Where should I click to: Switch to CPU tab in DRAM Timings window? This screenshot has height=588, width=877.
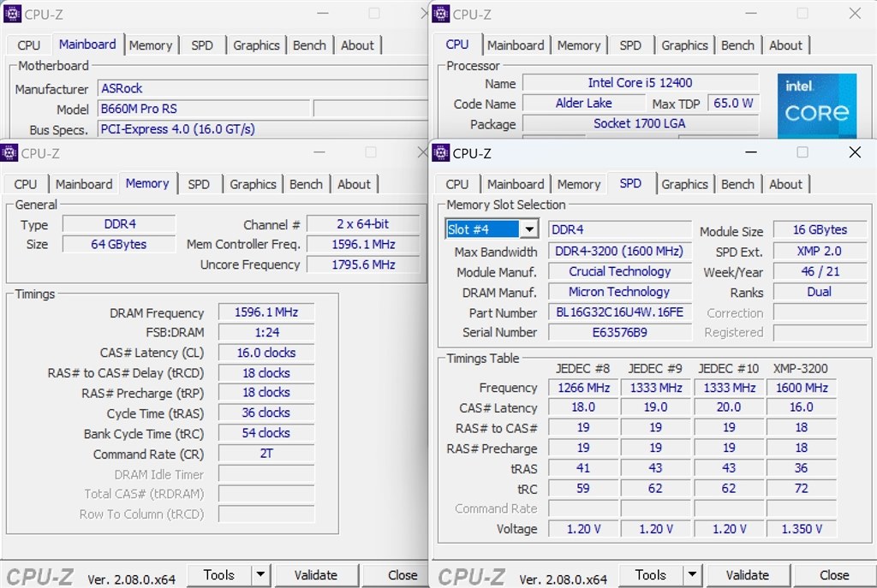coord(25,184)
